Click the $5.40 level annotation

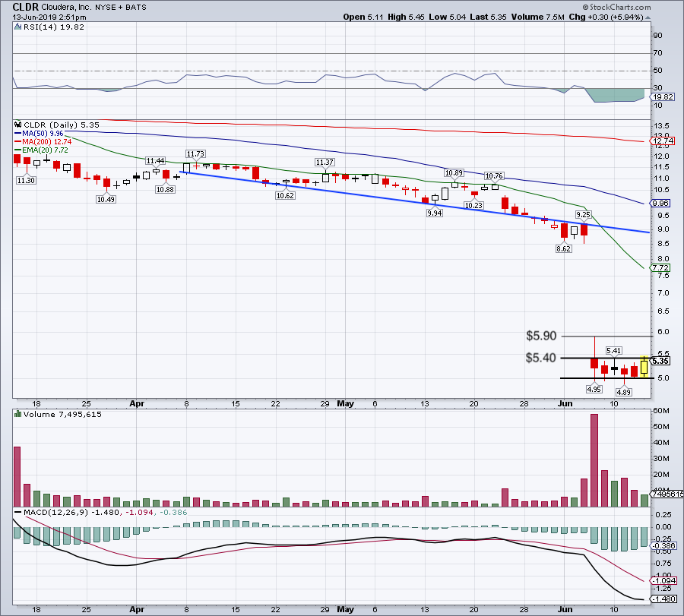[x=541, y=358]
